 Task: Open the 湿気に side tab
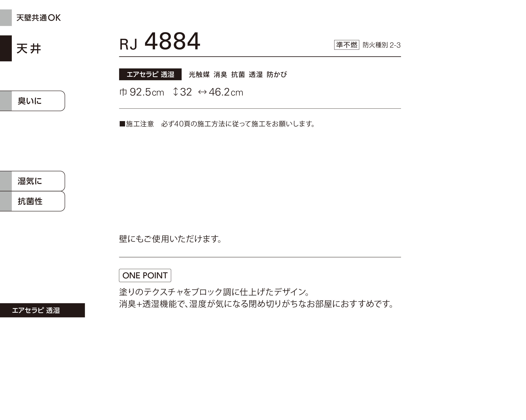[x=32, y=181]
